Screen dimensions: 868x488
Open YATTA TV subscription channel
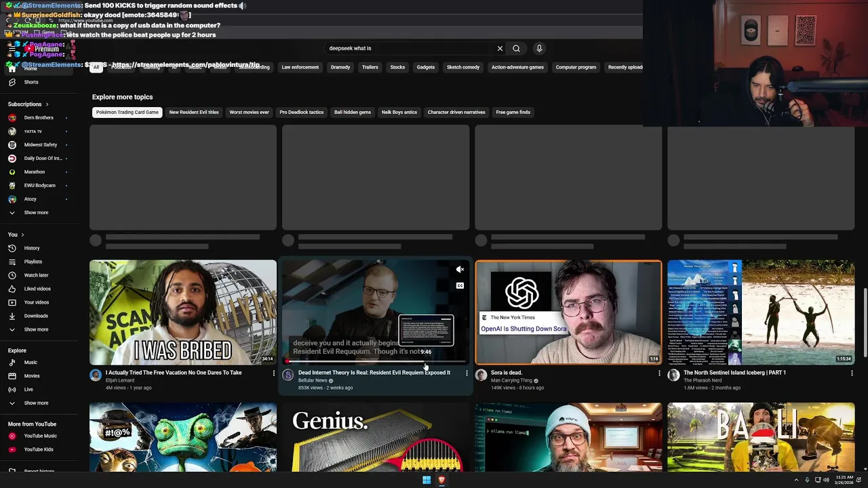pyautogui.click(x=33, y=131)
